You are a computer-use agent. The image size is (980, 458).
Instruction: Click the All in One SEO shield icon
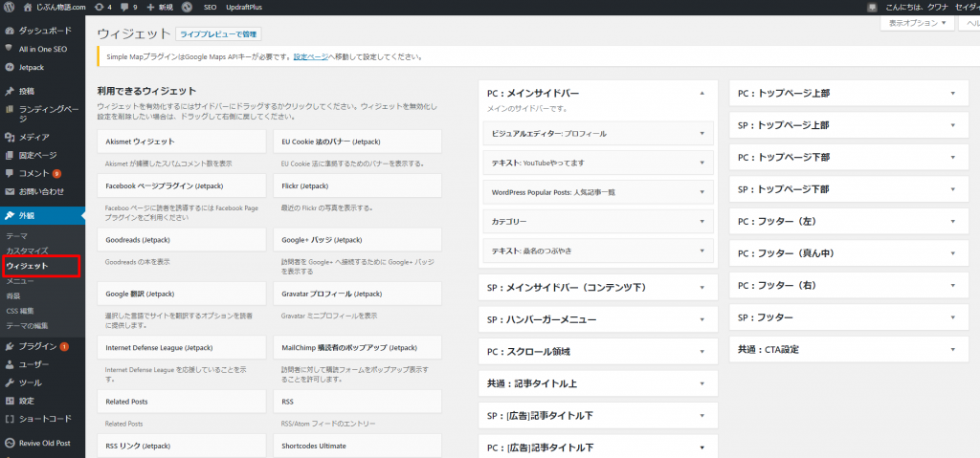9,49
